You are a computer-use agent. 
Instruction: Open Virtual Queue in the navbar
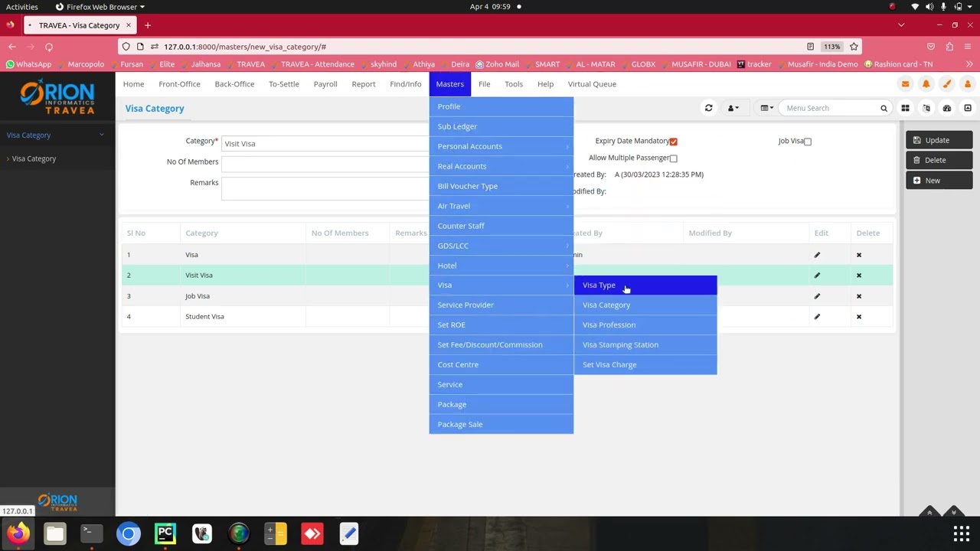[592, 84]
